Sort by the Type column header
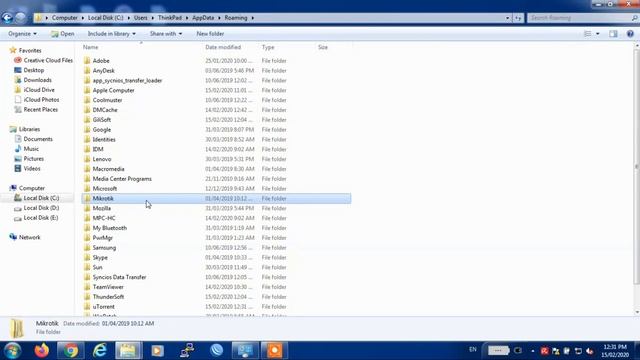Viewport: 640px width, 360px height. [x=268, y=47]
